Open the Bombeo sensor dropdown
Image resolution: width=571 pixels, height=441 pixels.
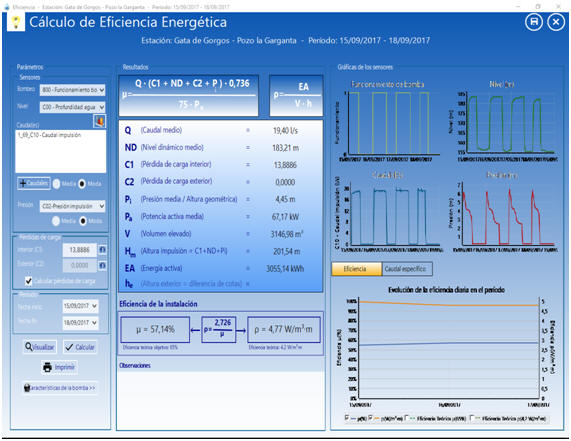pyautogui.click(x=72, y=90)
